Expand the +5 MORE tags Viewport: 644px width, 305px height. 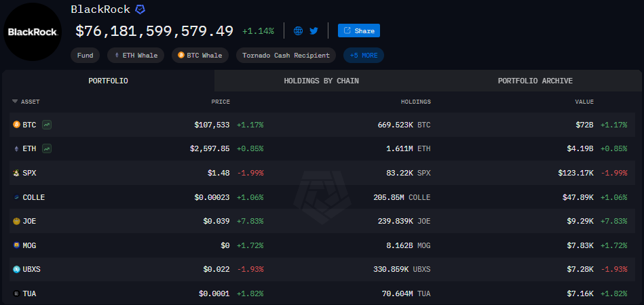click(364, 56)
